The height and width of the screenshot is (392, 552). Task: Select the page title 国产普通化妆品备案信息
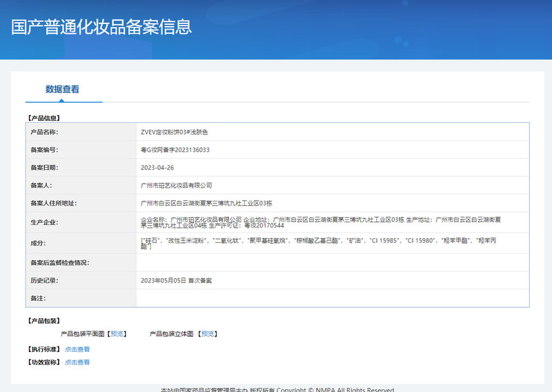[101, 27]
